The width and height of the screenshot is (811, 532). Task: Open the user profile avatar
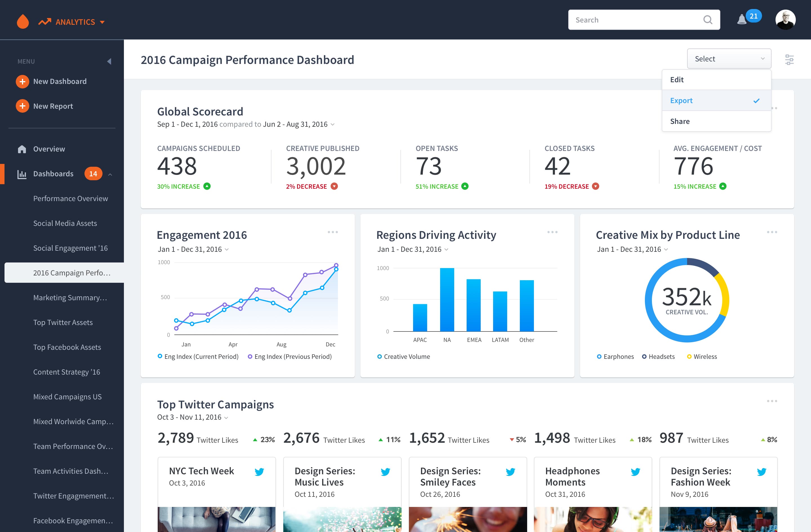(785, 20)
